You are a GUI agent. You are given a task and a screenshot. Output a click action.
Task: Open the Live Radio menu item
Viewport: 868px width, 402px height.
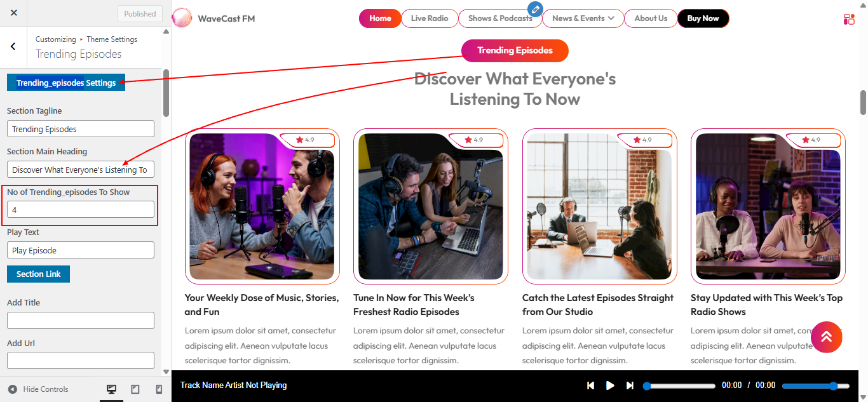[x=429, y=18]
